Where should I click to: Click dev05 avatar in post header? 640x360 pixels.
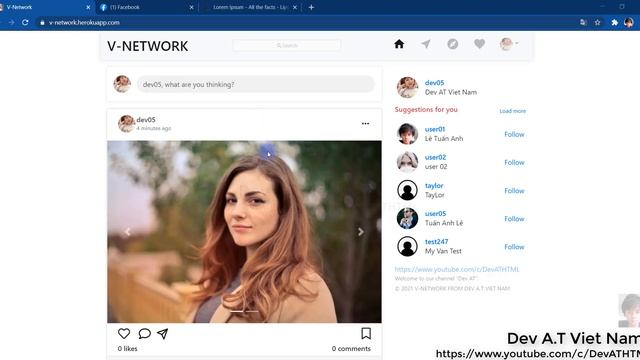[126, 123]
